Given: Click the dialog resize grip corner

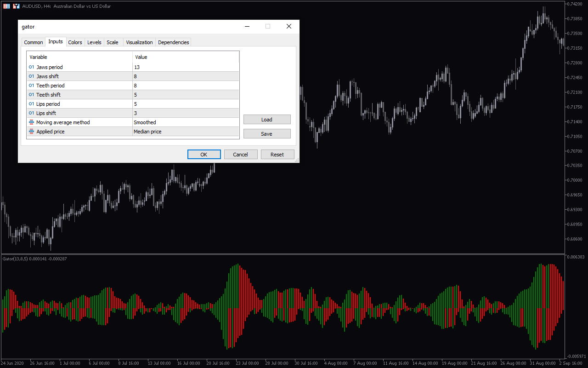Looking at the screenshot, I should pyautogui.click(x=297, y=160).
